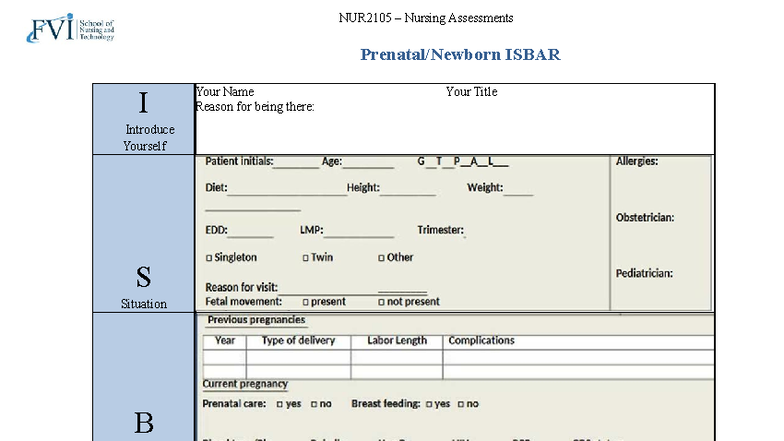Click the Age blank field

[x=368, y=164]
